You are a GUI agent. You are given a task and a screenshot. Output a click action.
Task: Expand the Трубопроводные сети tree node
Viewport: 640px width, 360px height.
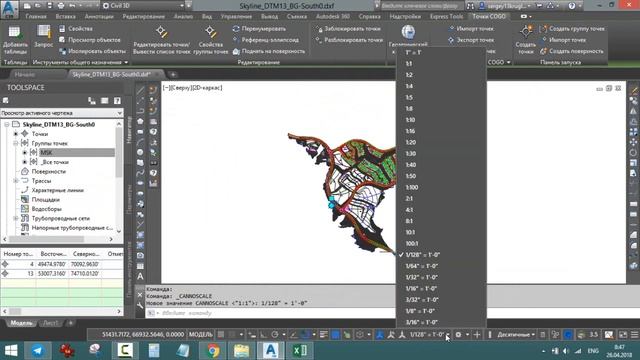point(16,218)
